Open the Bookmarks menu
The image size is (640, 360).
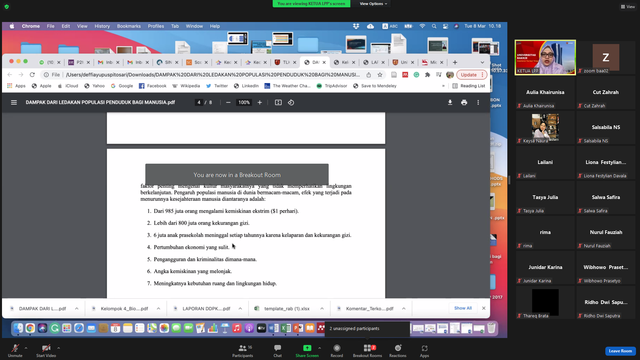click(129, 26)
